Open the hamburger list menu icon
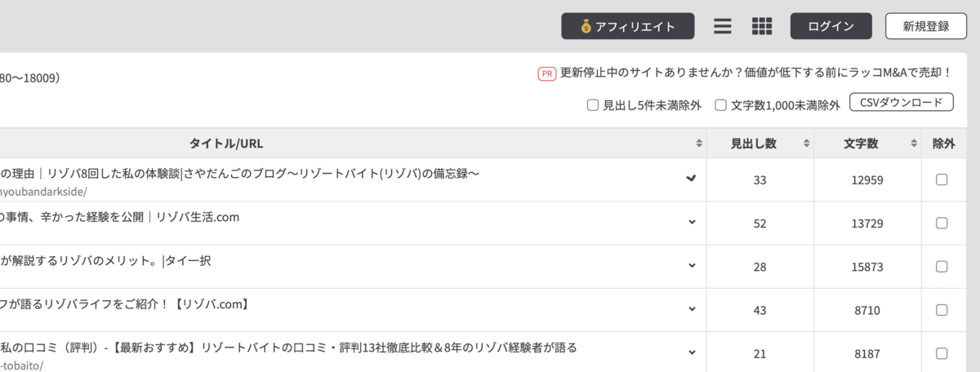Viewport: 980px width, 372px height. (722, 26)
